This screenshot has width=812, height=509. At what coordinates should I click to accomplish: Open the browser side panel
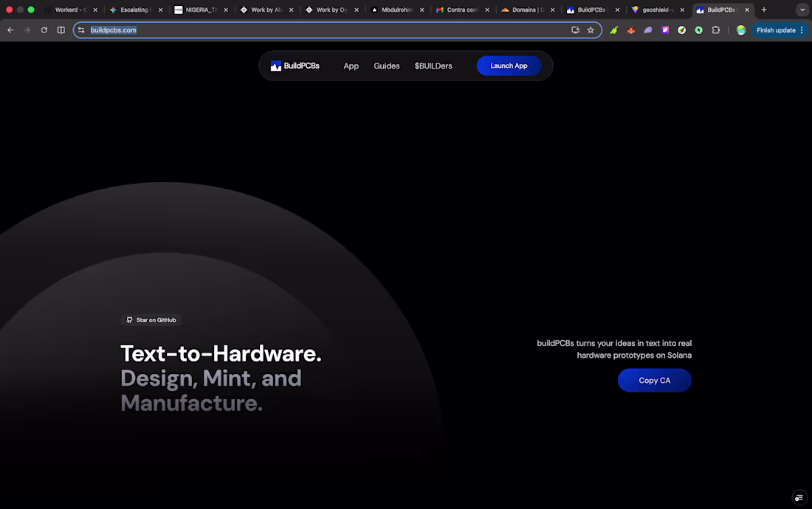point(61,30)
